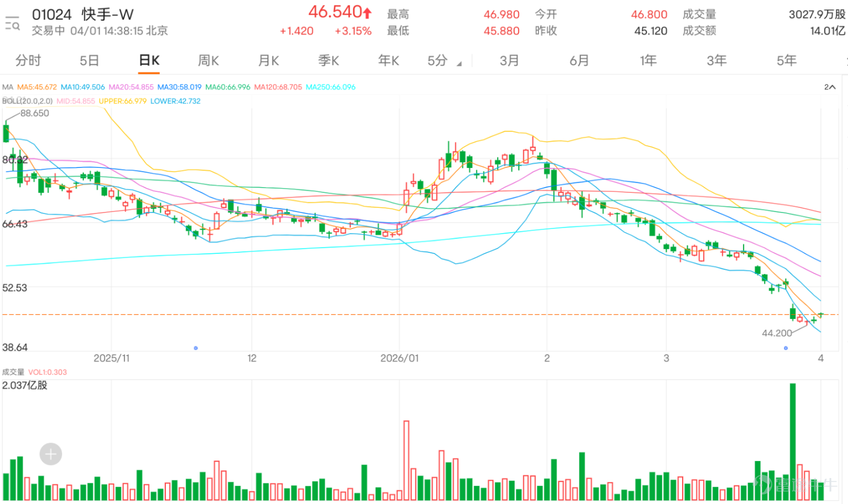Click the 2025/11 date axis label
848x504 pixels.
point(111,358)
